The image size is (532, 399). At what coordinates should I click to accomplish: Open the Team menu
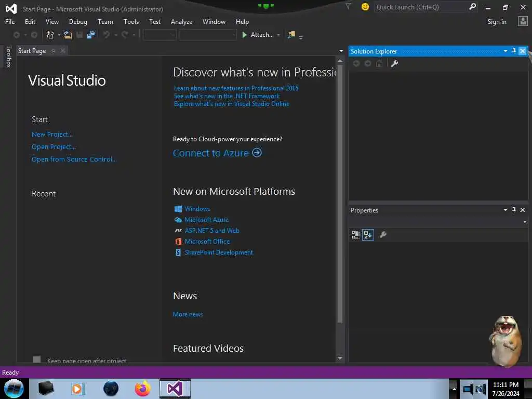click(x=105, y=22)
